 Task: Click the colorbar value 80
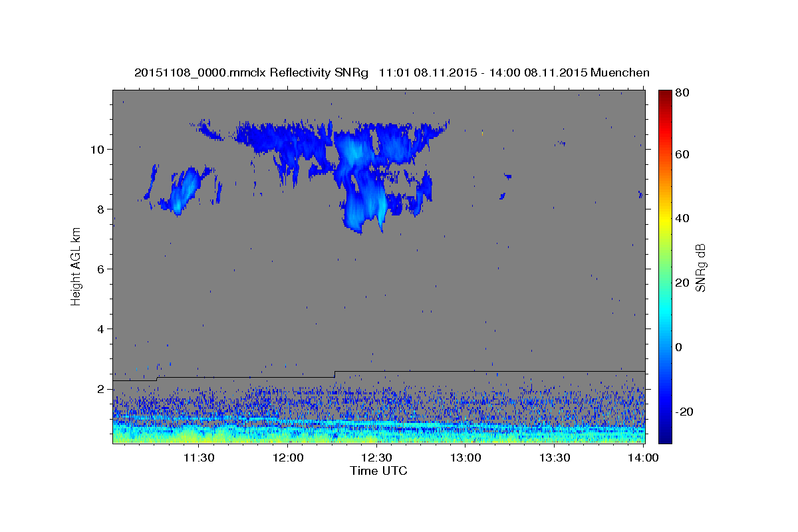[x=683, y=93]
